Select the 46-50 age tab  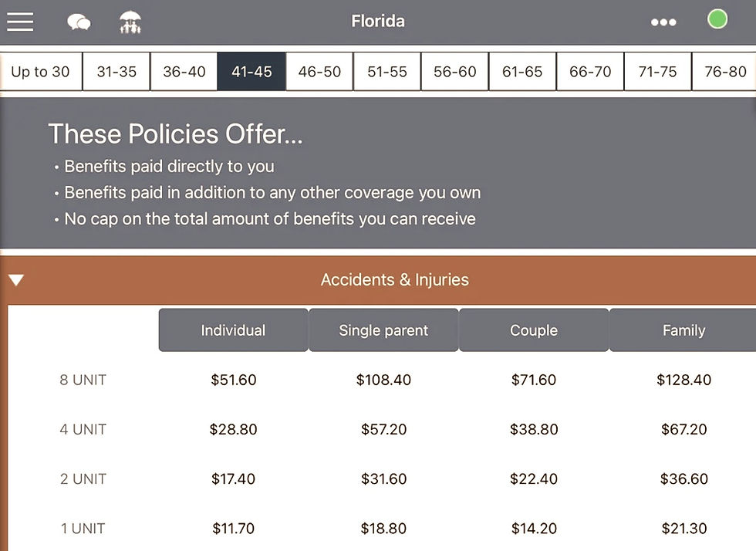coord(319,72)
